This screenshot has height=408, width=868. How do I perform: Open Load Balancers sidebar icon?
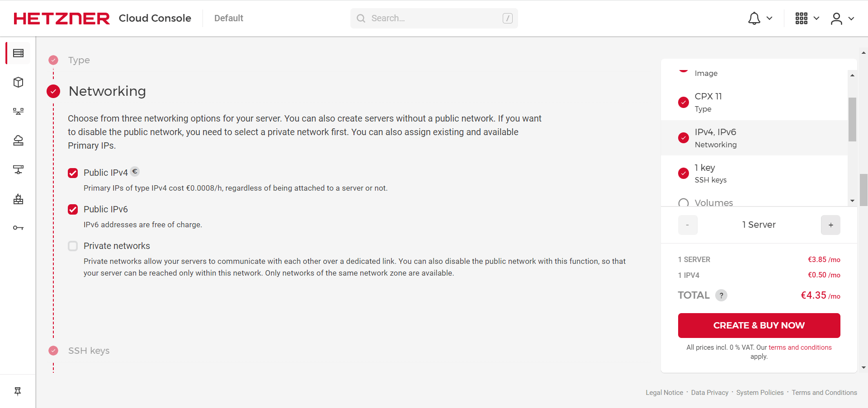[19, 111]
